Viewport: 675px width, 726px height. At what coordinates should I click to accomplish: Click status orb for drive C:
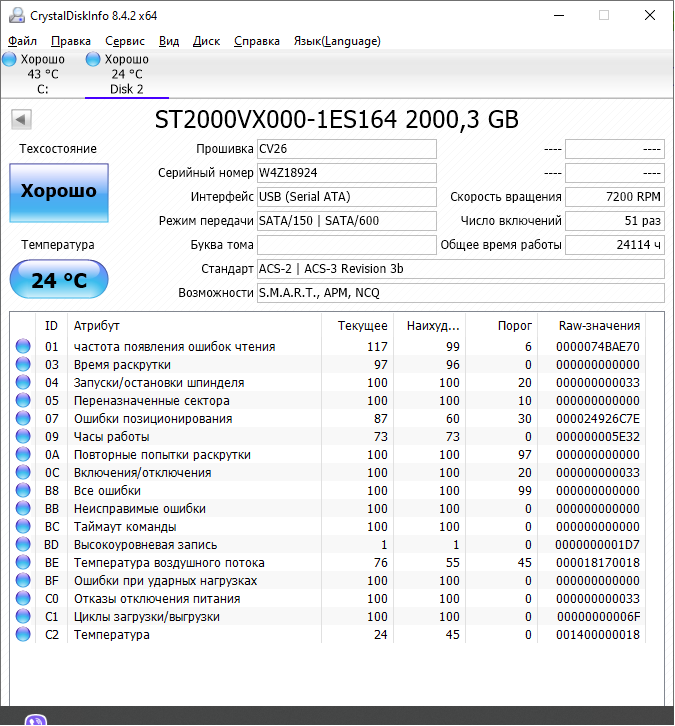pyautogui.click(x=9, y=60)
